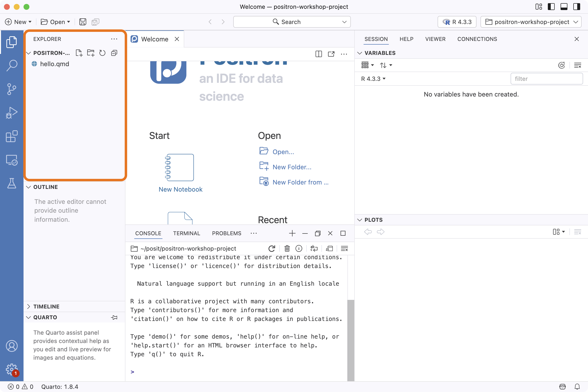Click the New Notebook link
The image size is (588, 392).
[181, 189]
